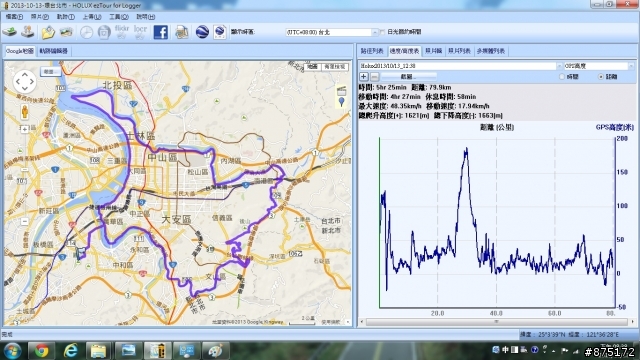Switch to the track editor tab

pos(53,51)
